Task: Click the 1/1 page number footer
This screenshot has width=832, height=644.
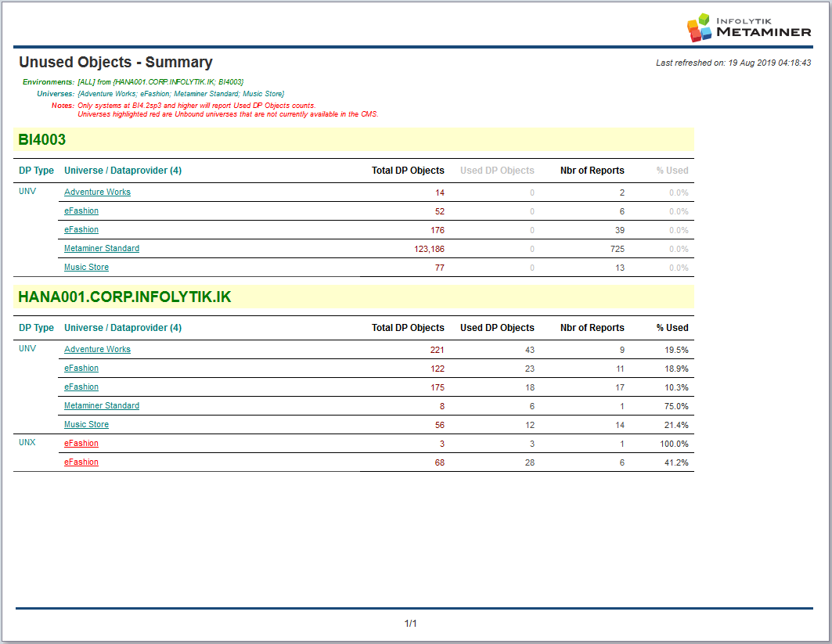Action: point(411,624)
